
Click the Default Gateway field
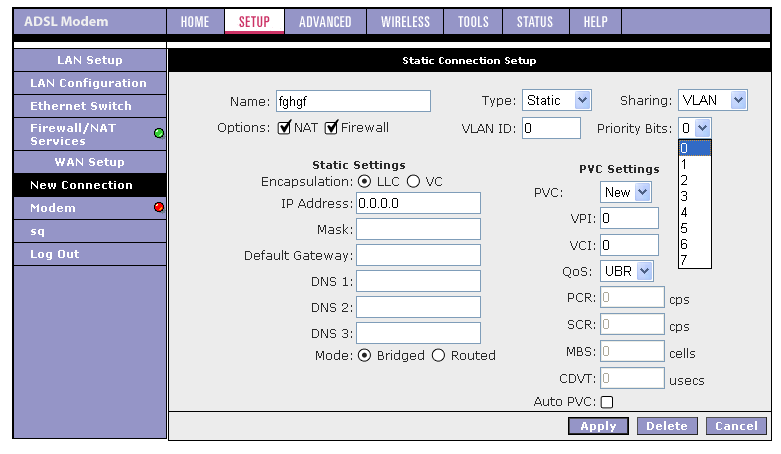click(x=418, y=255)
